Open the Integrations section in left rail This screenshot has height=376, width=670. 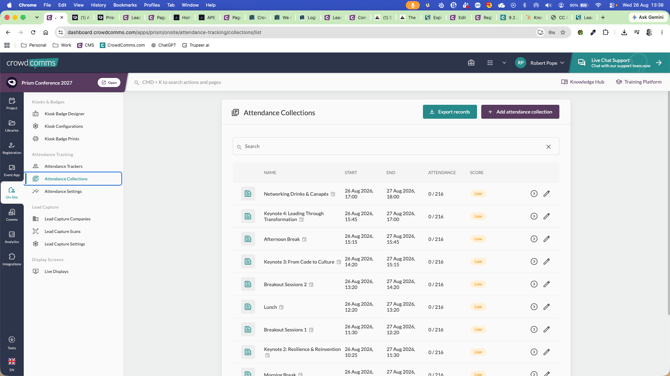(x=12, y=259)
